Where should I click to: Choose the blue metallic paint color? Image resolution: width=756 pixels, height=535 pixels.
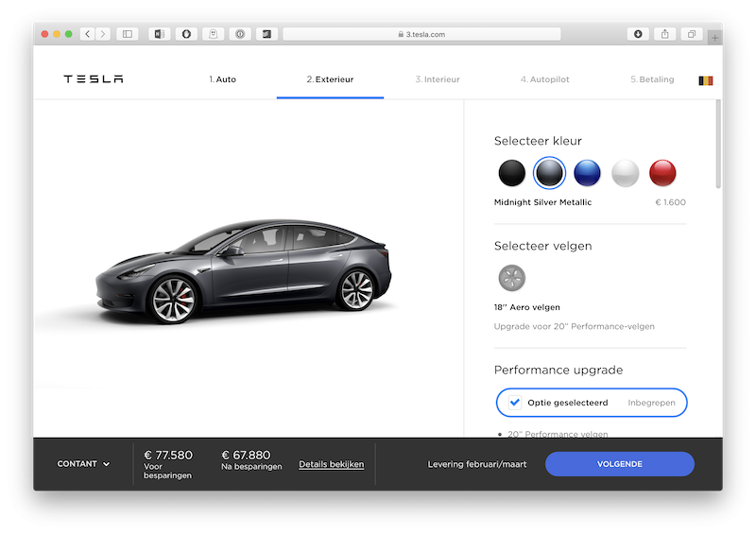[587, 173]
